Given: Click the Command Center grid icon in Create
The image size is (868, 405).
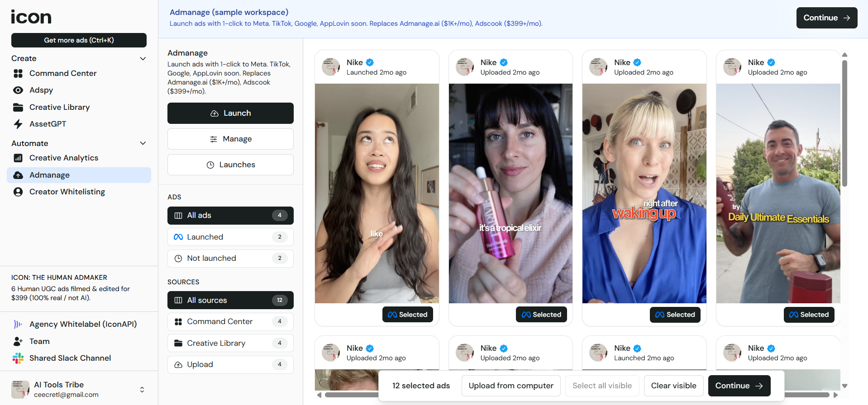Looking at the screenshot, I should click(x=18, y=73).
